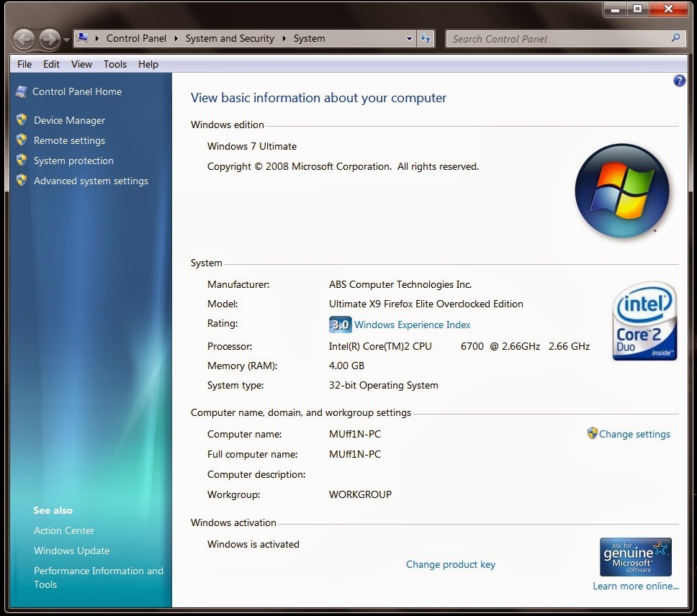The width and height of the screenshot is (697, 616).
Task: Expand the arrow before Control Panel breadcrumb
Action: [97, 39]
